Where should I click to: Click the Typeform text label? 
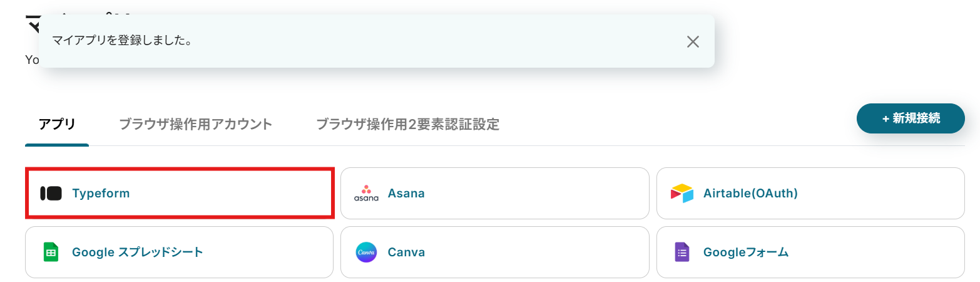tap(101, 194)
